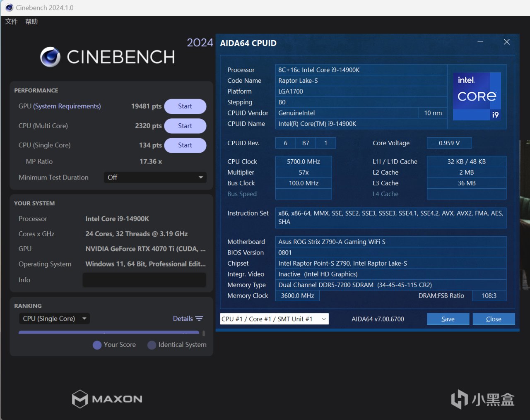Click the Identical System legend dot

tap(152, 345)
